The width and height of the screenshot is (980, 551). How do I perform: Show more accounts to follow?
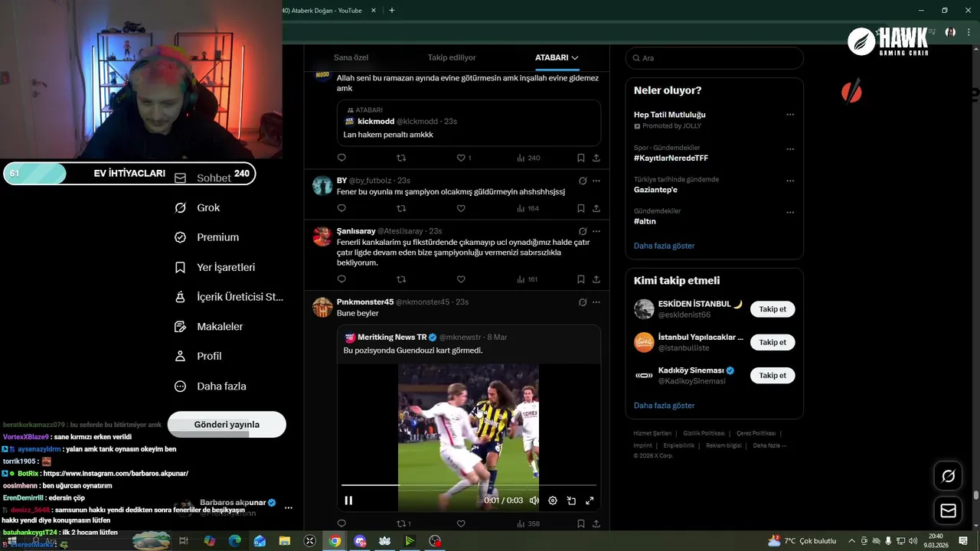pyautogui.click(x=664, y=406)
